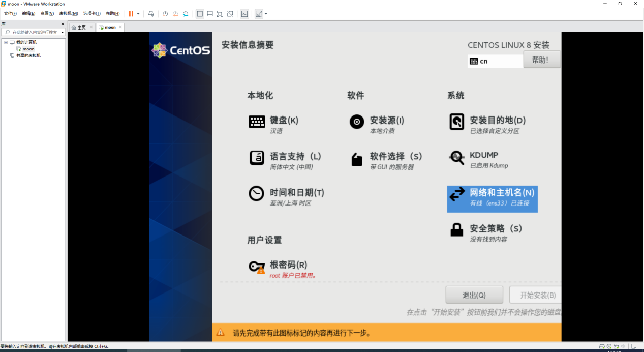Viewport: 644px width, 352px height.
Task: Click the warning icon in orange bar
Action: pos(220,333)
